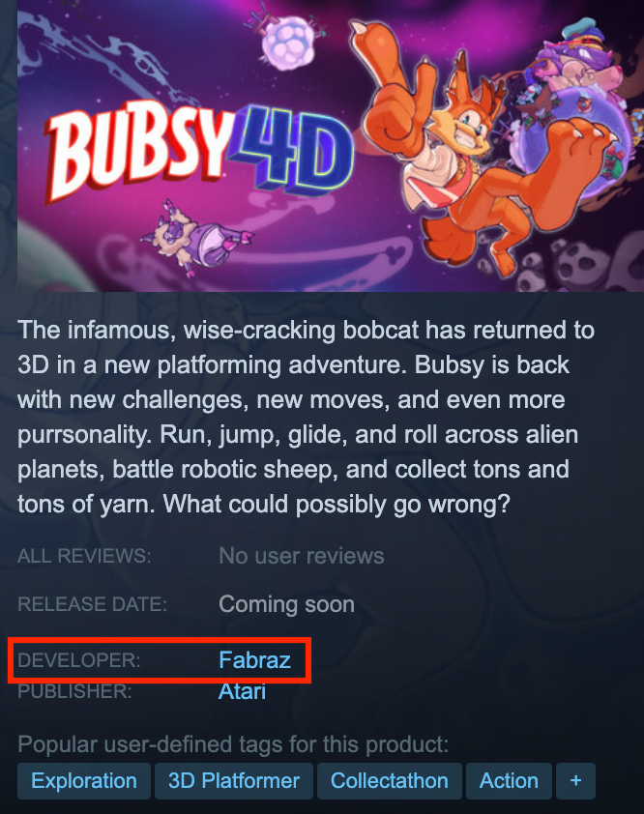Click the 'ALL REVIEWS:' label
The height and width of the screenshot is (814, 644).
point(84,556)
